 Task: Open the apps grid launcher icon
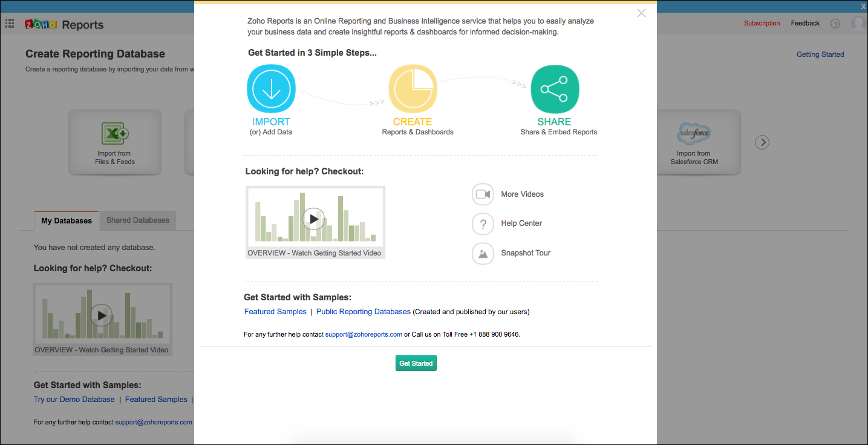[x=10, y=24]
